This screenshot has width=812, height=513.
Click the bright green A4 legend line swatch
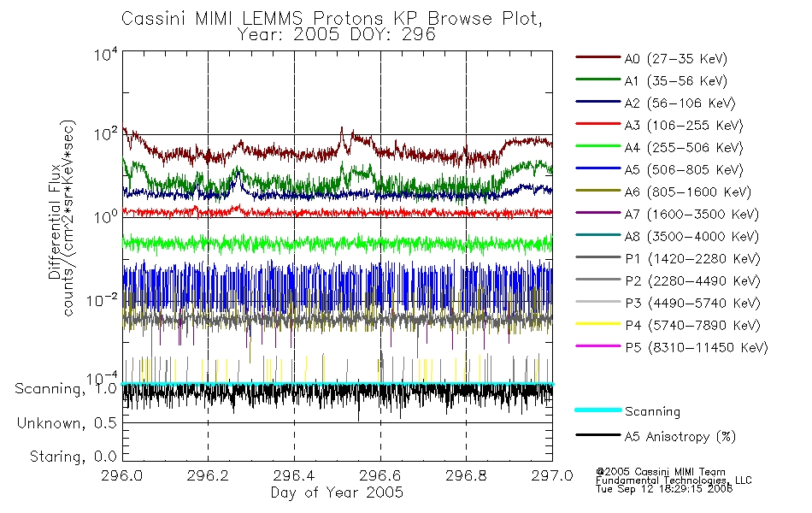598,146
